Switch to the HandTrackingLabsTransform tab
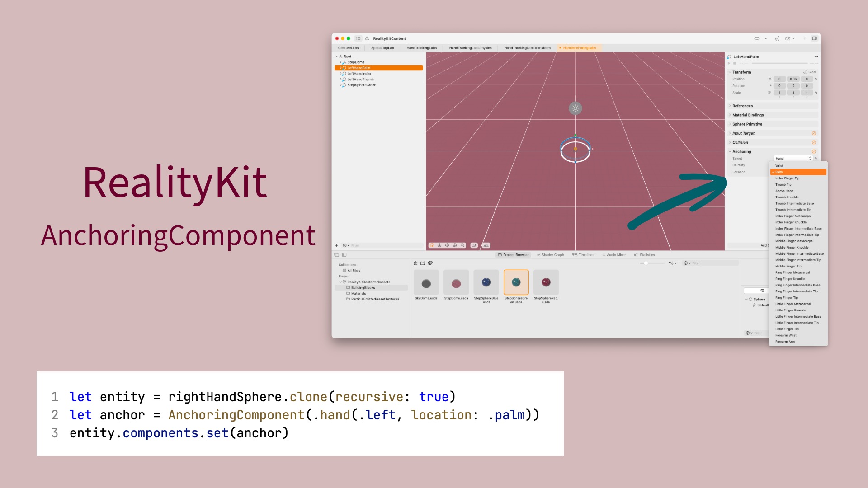 527,48
